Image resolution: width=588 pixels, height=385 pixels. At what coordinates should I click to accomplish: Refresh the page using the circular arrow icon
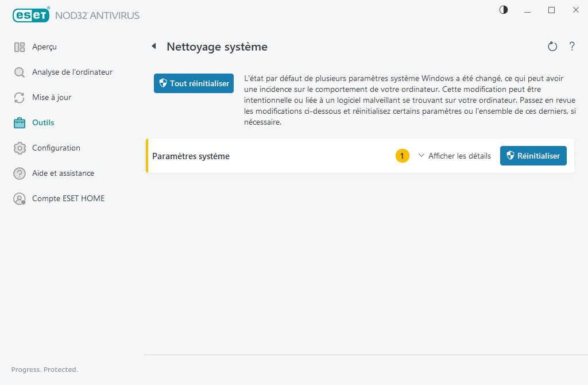pos(552,47)
